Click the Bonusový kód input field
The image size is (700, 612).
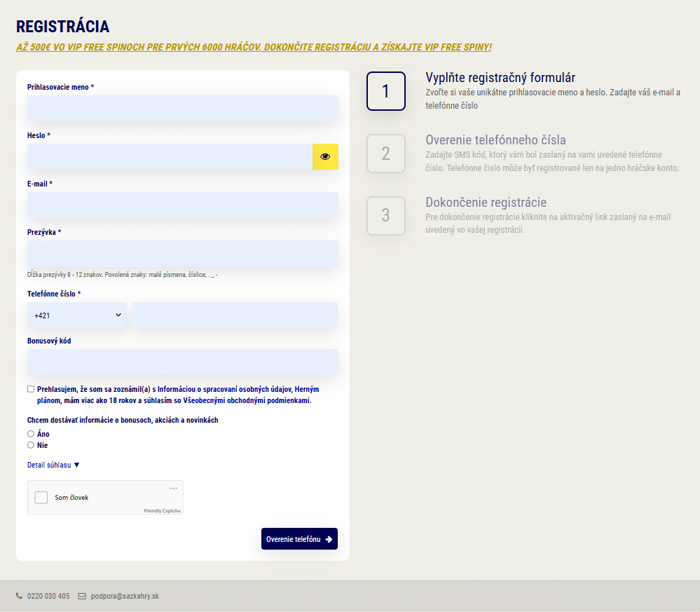182,362
